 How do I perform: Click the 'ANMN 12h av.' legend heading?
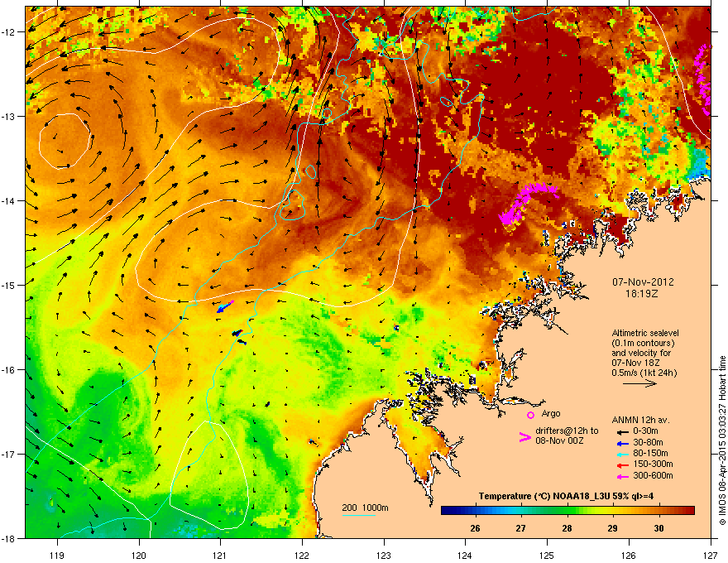(x=640, y=420)
